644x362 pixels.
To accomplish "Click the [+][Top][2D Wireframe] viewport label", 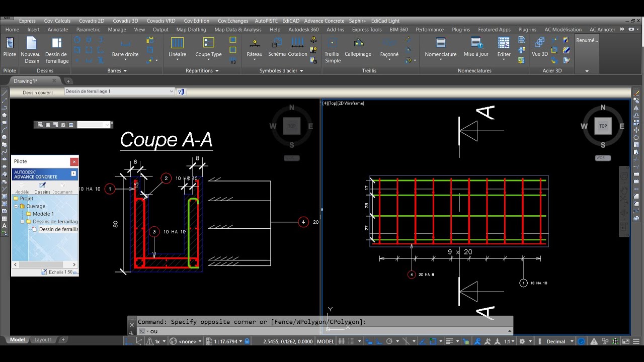I will coord(343,103).
